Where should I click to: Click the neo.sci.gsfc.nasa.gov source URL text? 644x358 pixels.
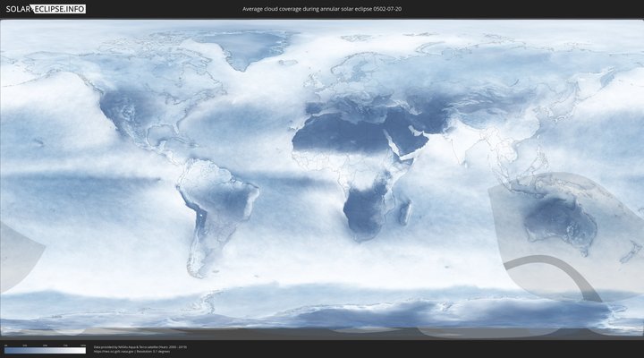coord(114,352)
